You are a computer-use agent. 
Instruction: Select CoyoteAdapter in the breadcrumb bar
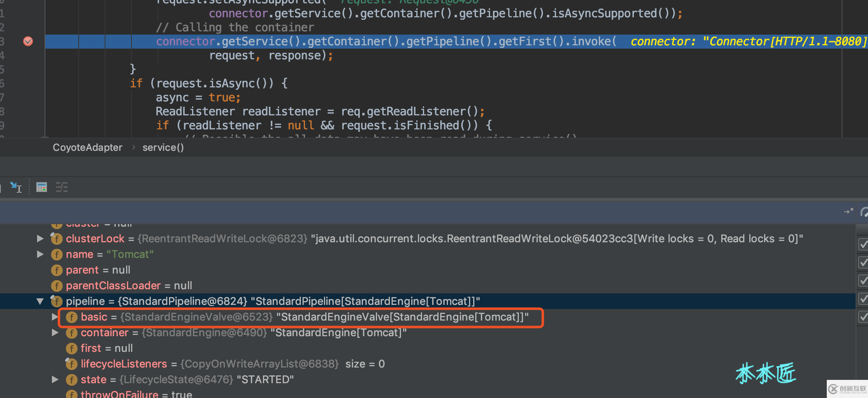click(x=87, y=147)
